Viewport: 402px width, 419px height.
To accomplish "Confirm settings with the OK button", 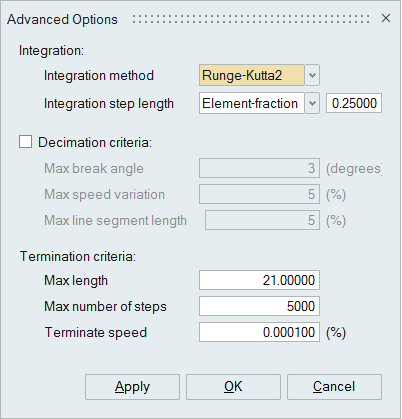I will click(x=233, y=387).
